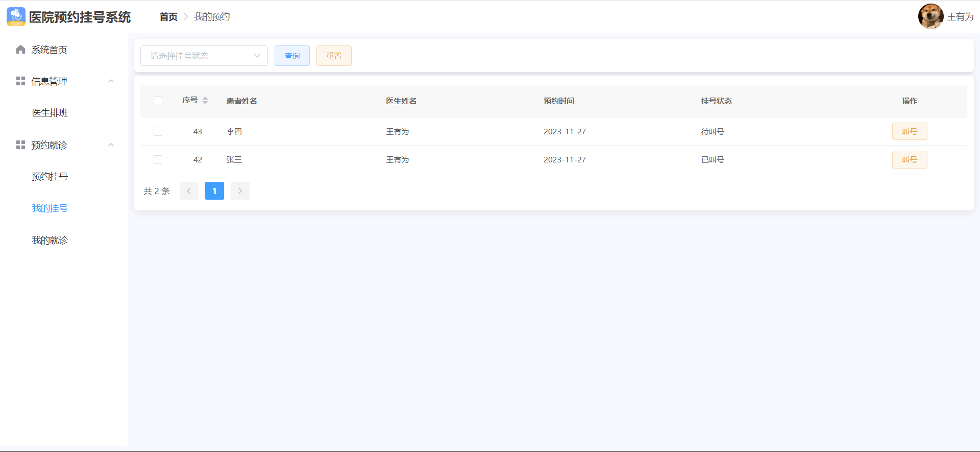980x452 pixels.
Task: Click serial number 43 cell
Action: click(x=198, y=131)
